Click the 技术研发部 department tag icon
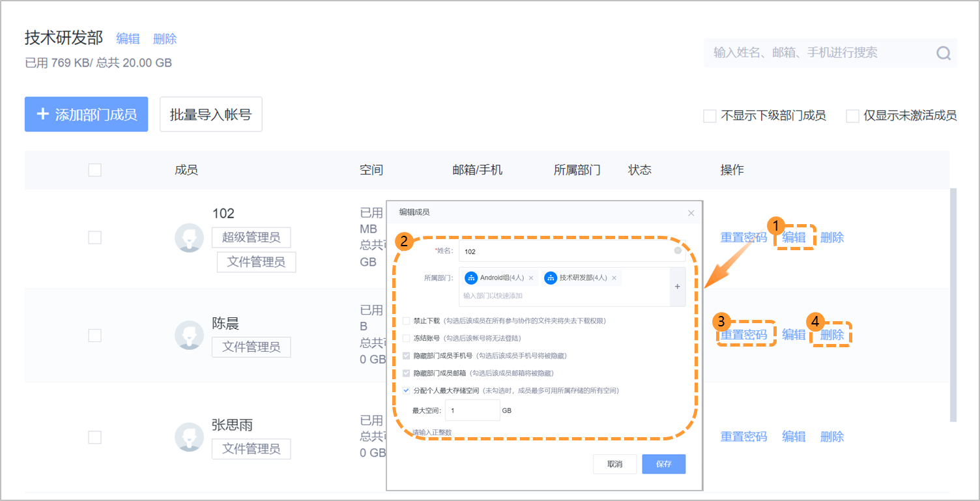The width and height of the screenshot is (980, 501). pos(551,278)
